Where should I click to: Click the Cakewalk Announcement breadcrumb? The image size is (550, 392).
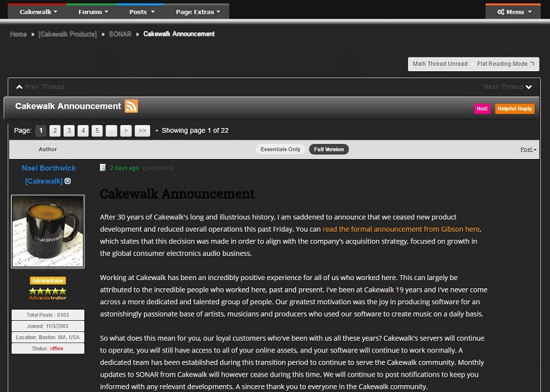(179, 34)
